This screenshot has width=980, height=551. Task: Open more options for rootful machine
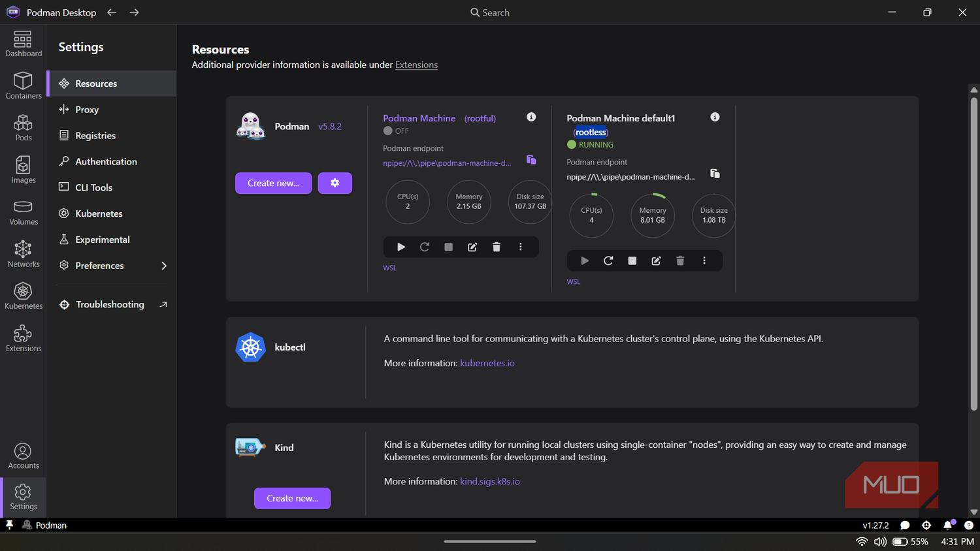point(521,247)
